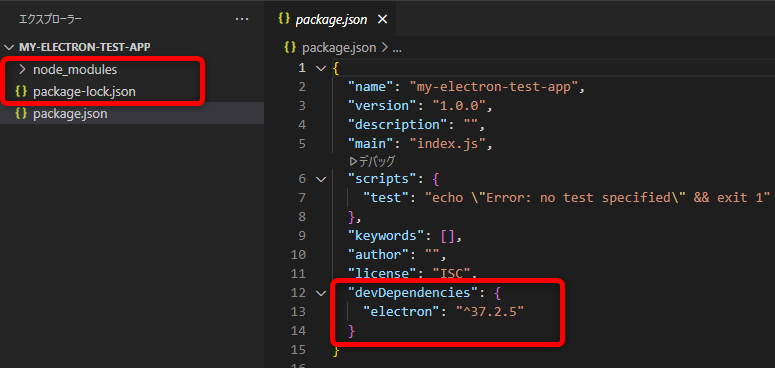Click the "my-electron-test-app" value text
Viewport: 775px width, 368px height.
pyautogui.click(x=494, y=87)
